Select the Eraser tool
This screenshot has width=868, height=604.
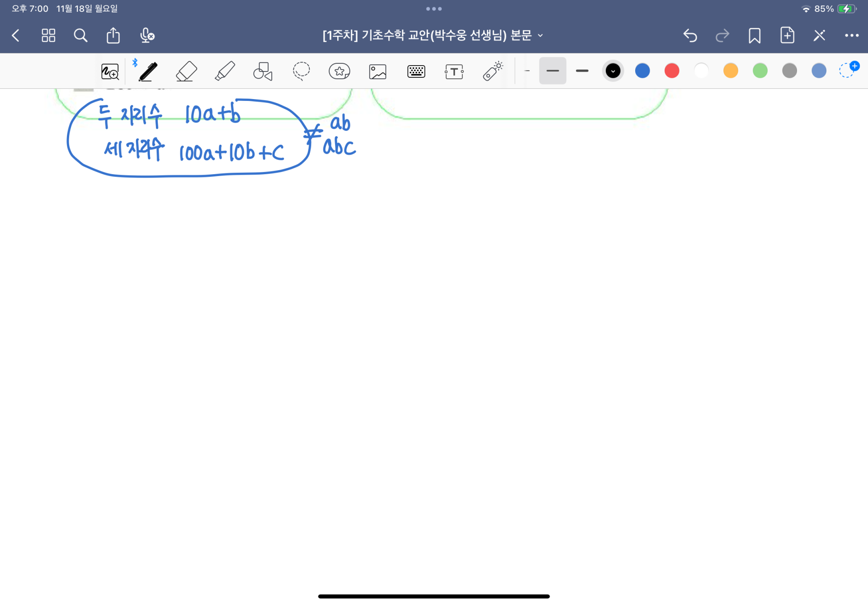pos(186,71)
